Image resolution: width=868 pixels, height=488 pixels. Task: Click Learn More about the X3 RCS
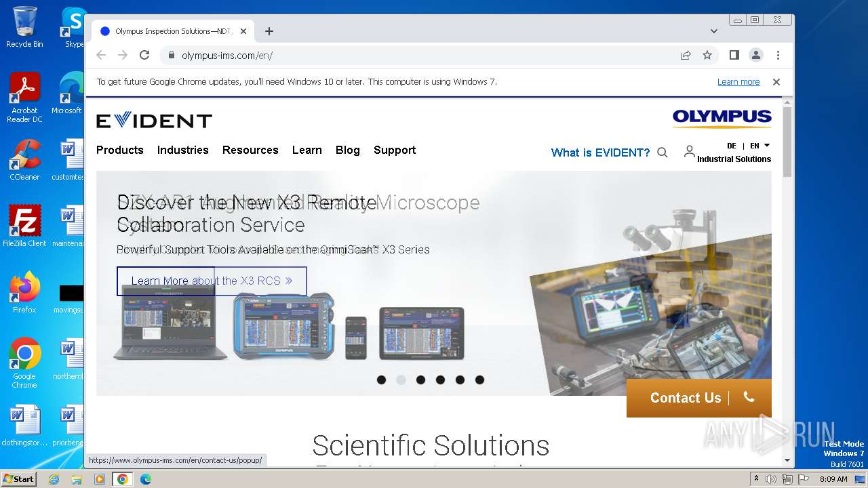[x=212, y=281]
